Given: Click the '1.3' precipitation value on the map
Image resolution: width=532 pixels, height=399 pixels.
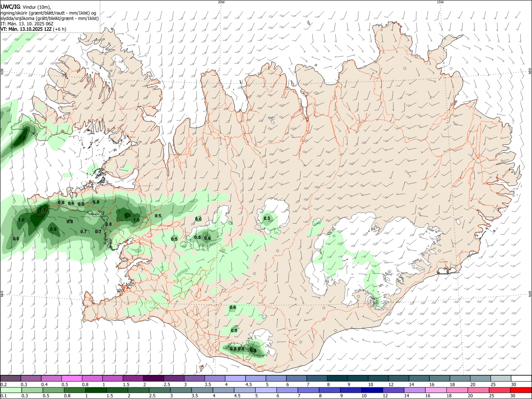Looking at the screenshot, I should click(22, 138).
